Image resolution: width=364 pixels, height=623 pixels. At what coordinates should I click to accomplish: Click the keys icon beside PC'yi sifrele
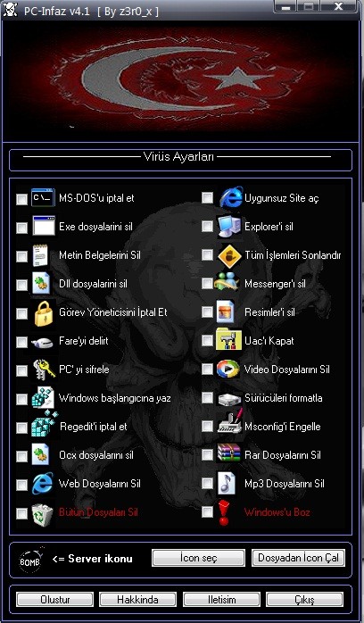(43, 370)
